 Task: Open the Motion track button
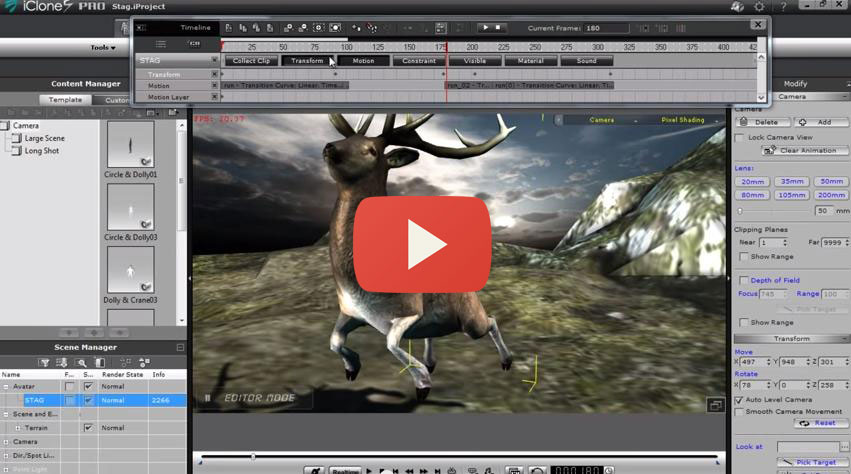(x=363, y=61)
